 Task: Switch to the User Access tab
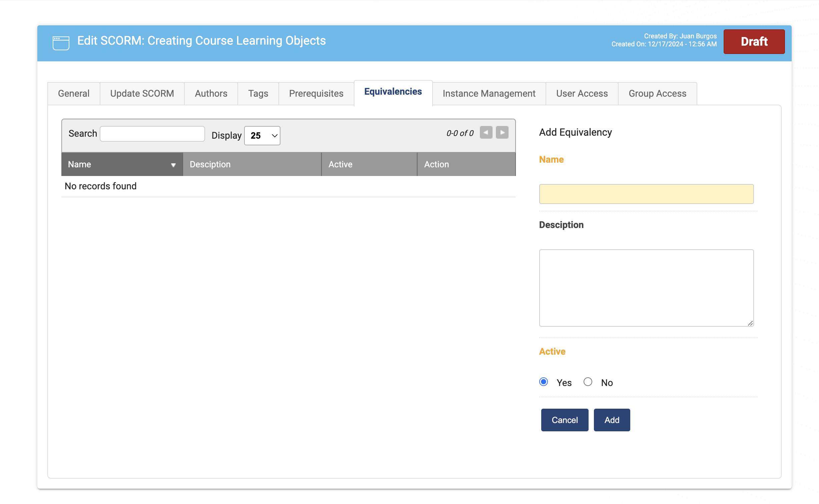pyautogui.click(x=582, y=94)
